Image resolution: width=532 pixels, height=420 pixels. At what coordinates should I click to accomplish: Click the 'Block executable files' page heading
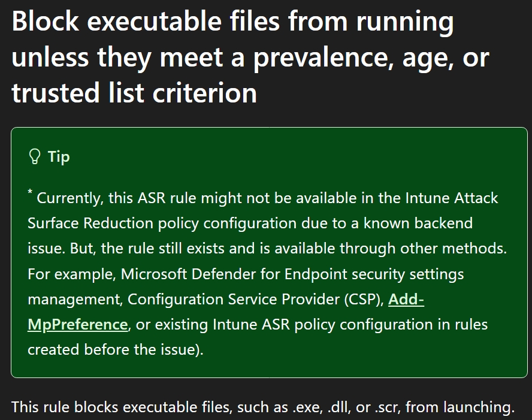[250, 57]
